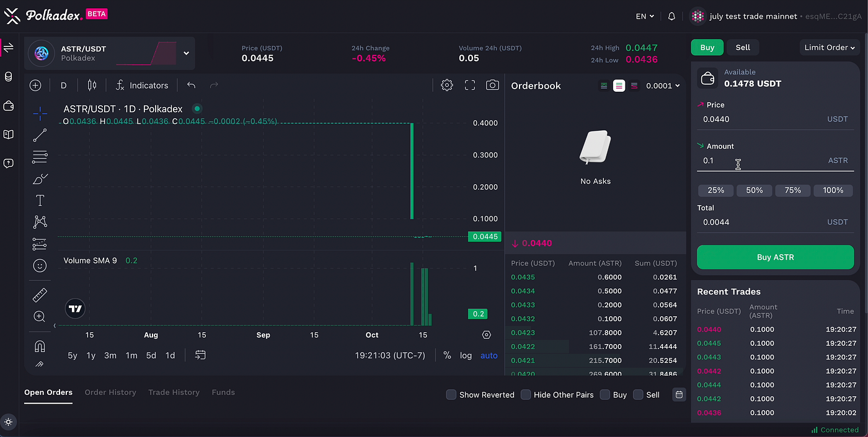
Task: Click the Amount input field
Action: pos(775,161)
